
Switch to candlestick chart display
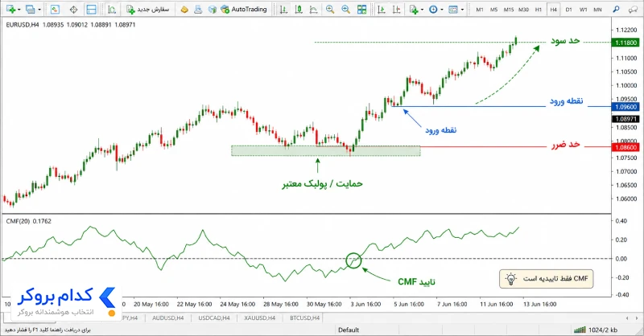pos(299,9)
